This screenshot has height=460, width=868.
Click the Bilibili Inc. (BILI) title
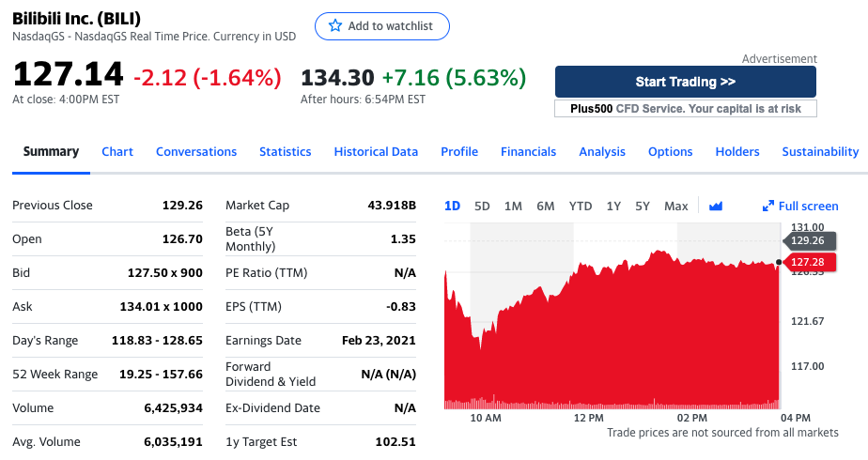point(76,18)
